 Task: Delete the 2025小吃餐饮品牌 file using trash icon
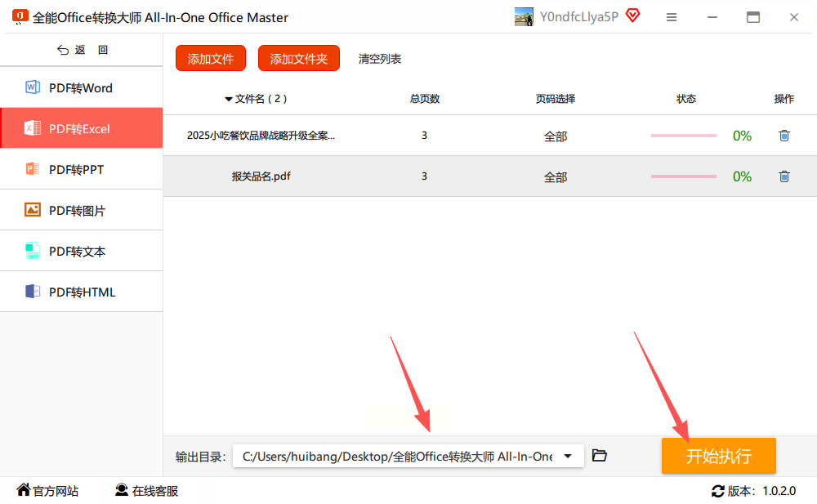point(784,136)
